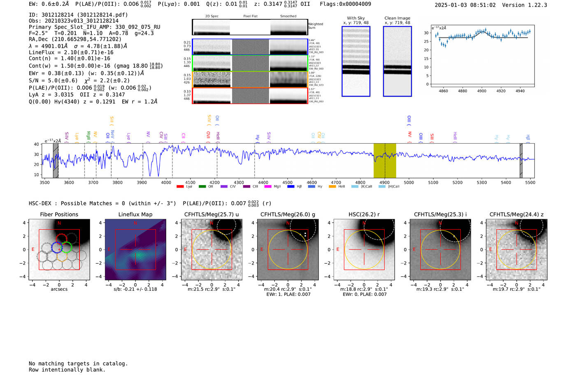Click the RA,Dec coordinates line
This screenshot has height=392, width=576.
75,39
